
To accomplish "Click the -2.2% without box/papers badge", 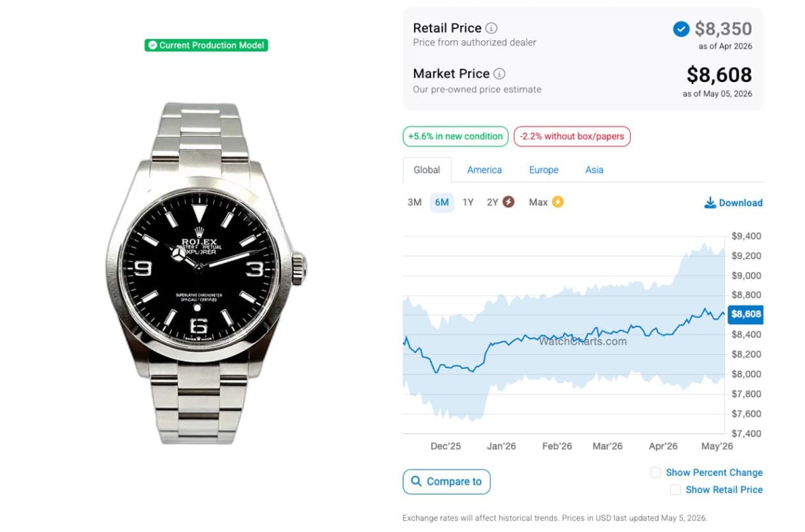I will coord(572,136).
